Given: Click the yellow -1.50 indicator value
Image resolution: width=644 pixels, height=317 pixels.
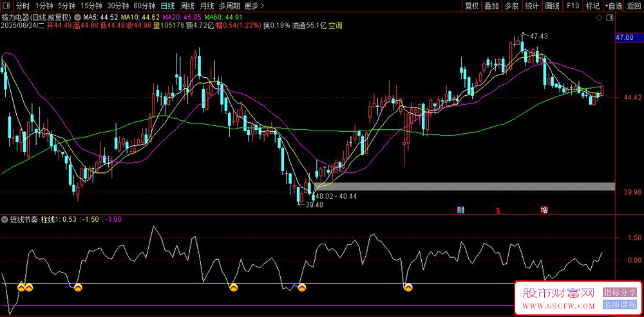Looking at the screenshot, I should [90, 219].
